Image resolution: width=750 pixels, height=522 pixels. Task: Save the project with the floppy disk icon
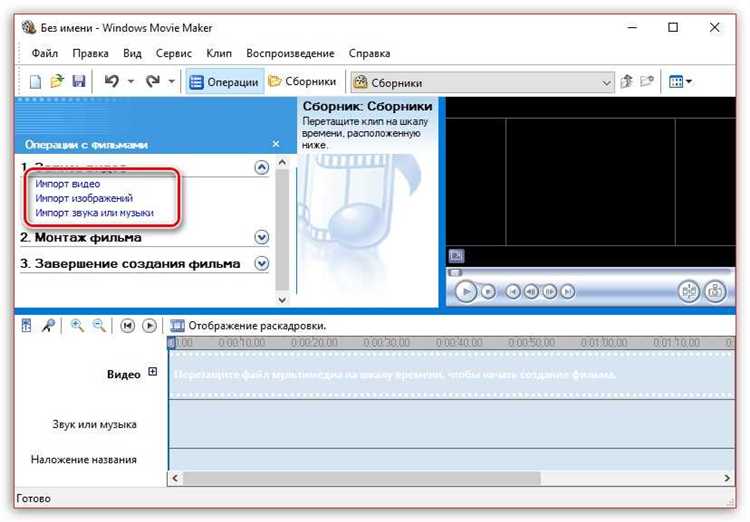tap(78, 81)
